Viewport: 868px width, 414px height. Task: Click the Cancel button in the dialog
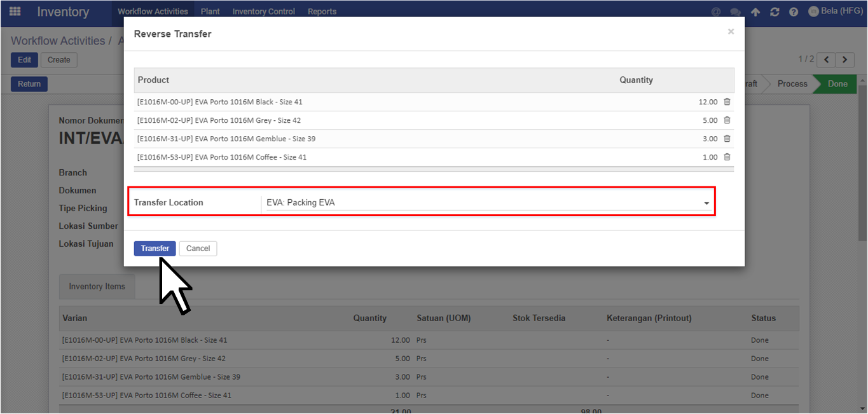coord(198,249)
